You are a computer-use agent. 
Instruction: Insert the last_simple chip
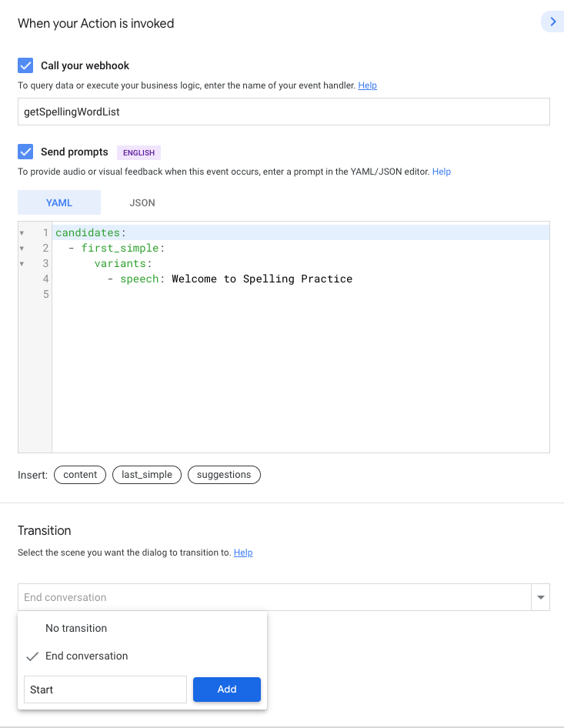(147, 475)
